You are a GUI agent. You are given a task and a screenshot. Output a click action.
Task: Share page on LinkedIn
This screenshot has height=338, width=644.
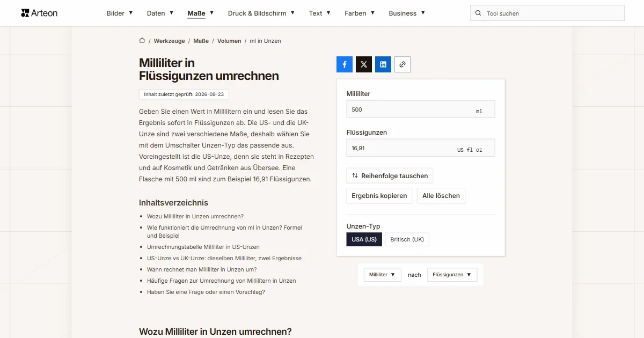(383, 64)
